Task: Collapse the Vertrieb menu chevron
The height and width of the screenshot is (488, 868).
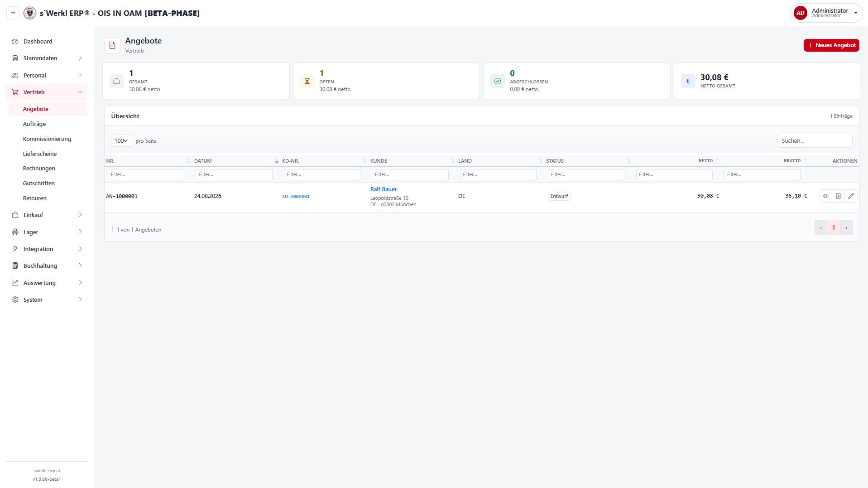Action: 80,92
